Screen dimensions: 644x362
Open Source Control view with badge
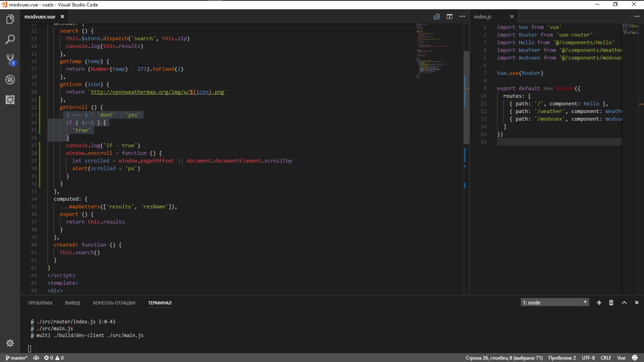pos(10,60)
